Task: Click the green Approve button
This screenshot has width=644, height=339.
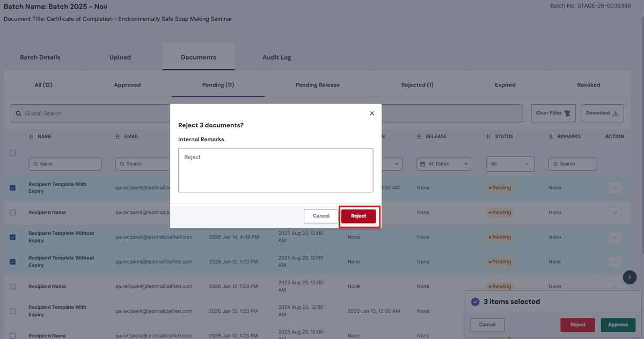Action: tap(618, 324)
